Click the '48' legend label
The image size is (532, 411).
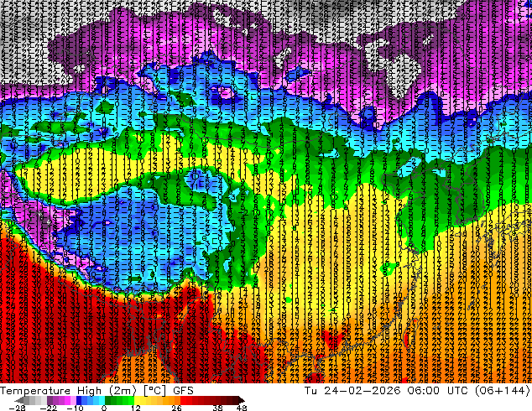click(x=242, y=408)
